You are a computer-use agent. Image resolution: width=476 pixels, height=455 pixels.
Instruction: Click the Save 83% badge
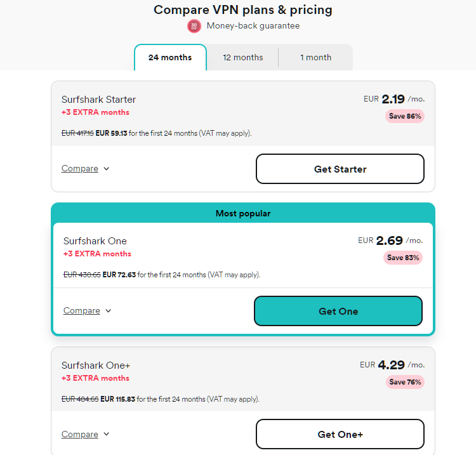(403, 258)
